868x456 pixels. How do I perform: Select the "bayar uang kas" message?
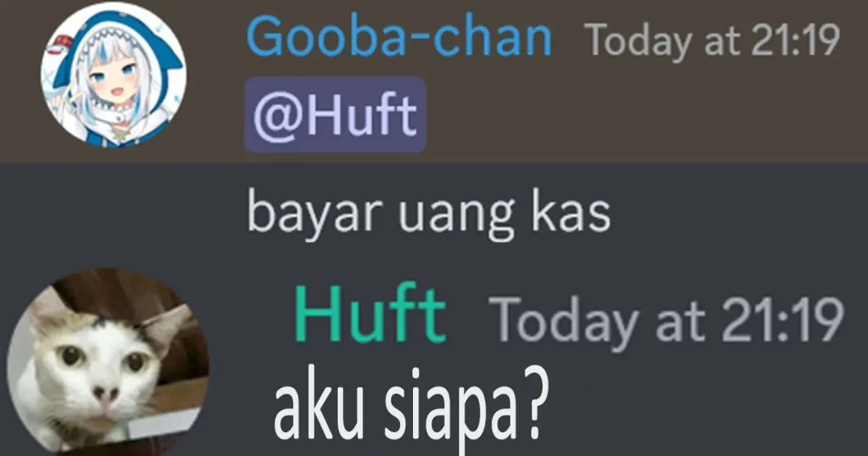pyautogui.click(x=429, y=214)
